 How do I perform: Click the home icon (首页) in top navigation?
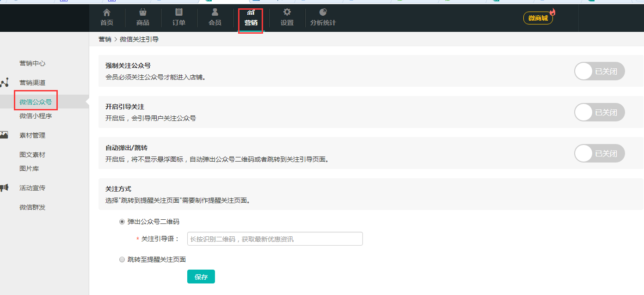(x=107, y=12)
